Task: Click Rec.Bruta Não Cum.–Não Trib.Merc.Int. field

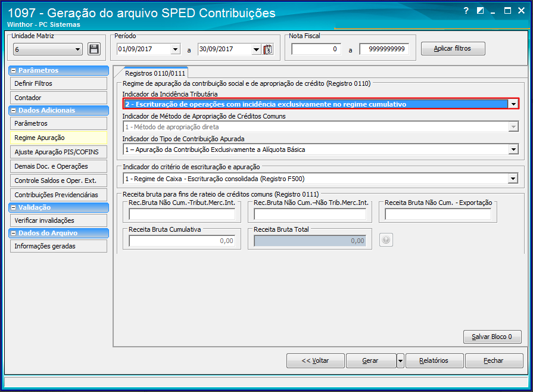Action: 310,214
